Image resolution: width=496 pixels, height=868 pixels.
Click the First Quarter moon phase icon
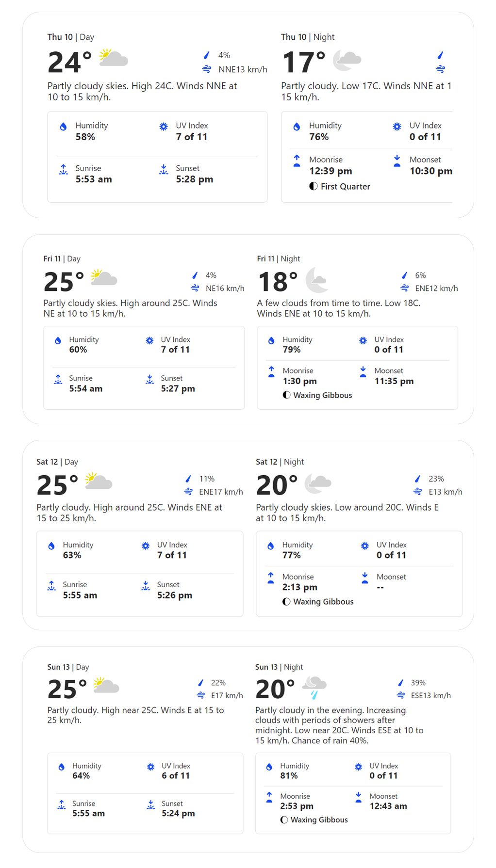(314, 186)
